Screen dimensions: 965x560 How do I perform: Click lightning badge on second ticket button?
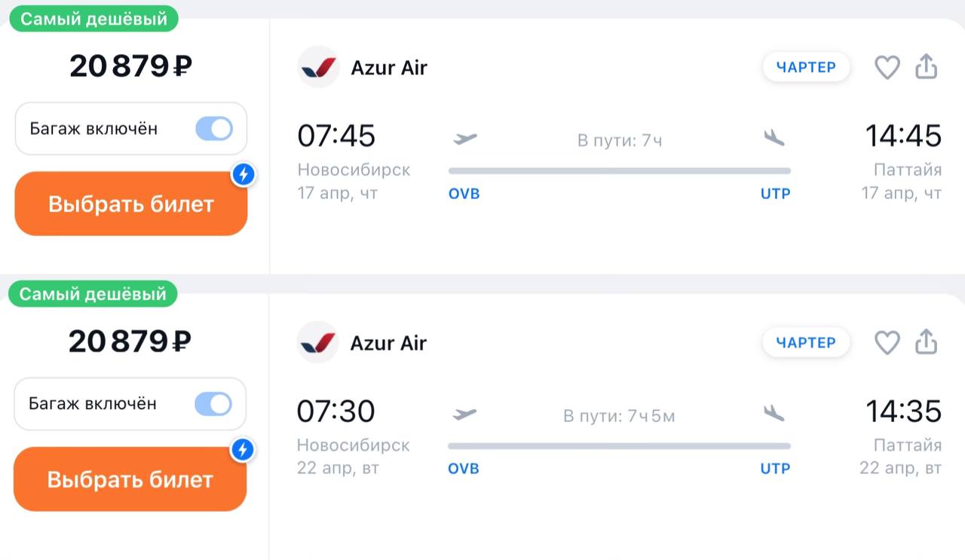[x=242, y=450]
